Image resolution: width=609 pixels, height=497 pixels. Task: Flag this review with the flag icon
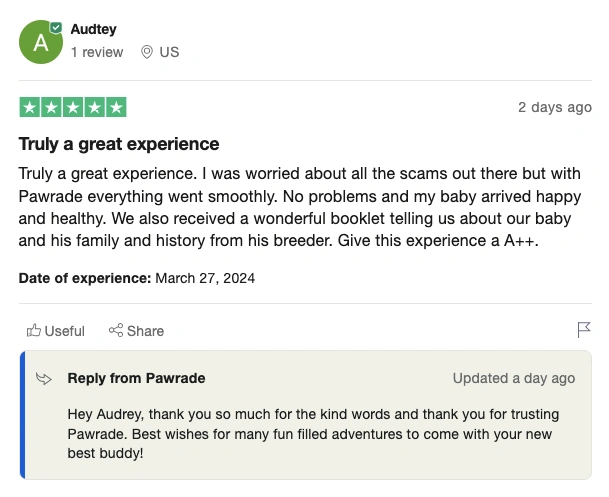[584, 330]
